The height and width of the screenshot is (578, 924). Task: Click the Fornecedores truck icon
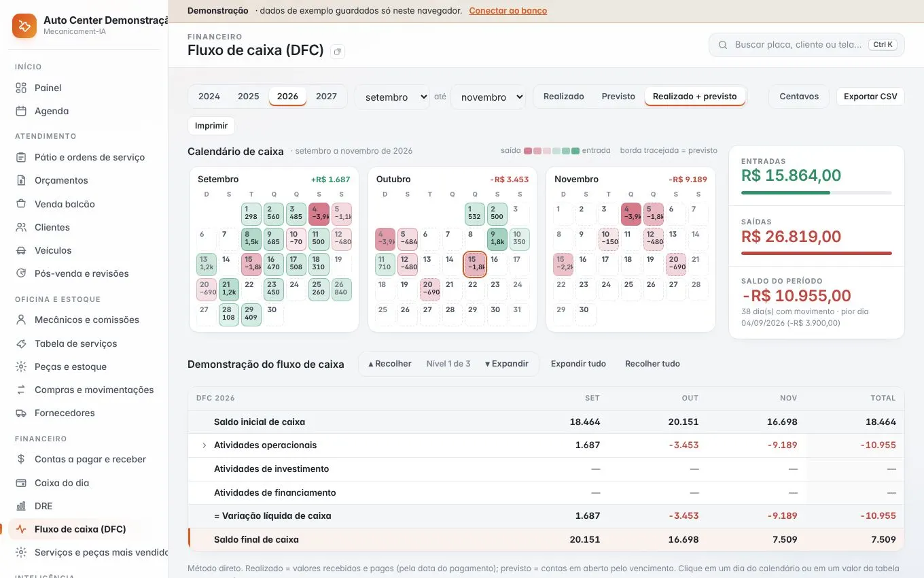pos(21,413)
